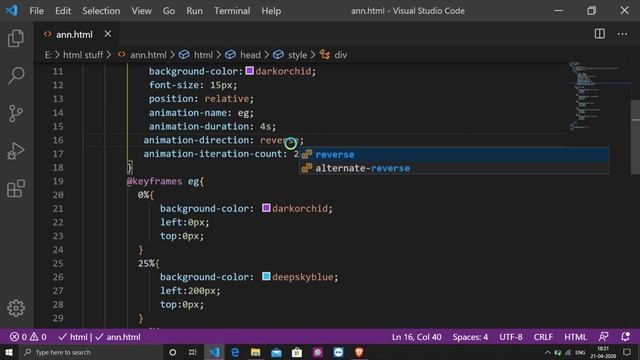
Task: Open the File menu
Action: pyautogui.click(x=36, y=11)
